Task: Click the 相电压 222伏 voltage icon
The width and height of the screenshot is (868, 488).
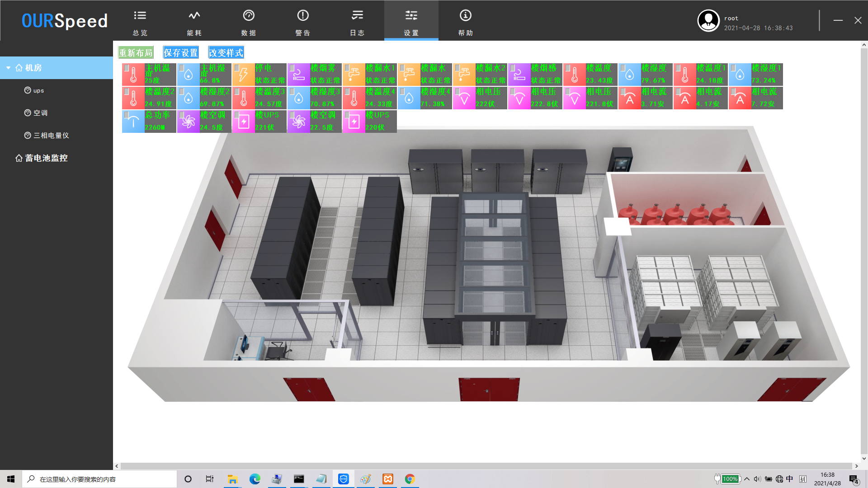Action: click(464, 99)
